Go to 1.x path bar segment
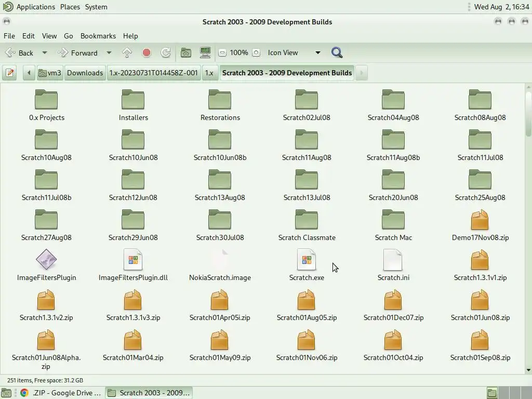 209,73
